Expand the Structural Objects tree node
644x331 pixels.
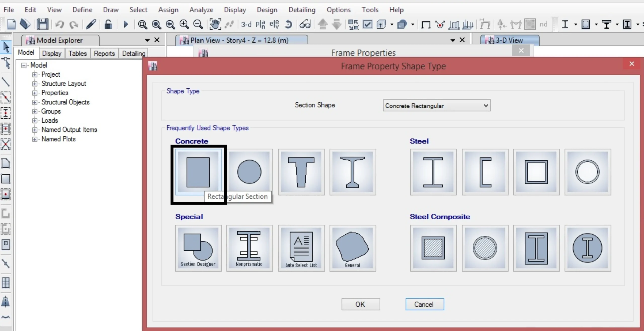[x=35, y=102]
